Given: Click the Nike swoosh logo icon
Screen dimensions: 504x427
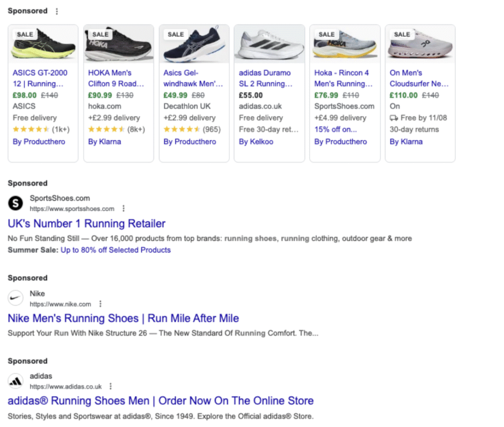Looking at the screenshot, I should (15, 298).
